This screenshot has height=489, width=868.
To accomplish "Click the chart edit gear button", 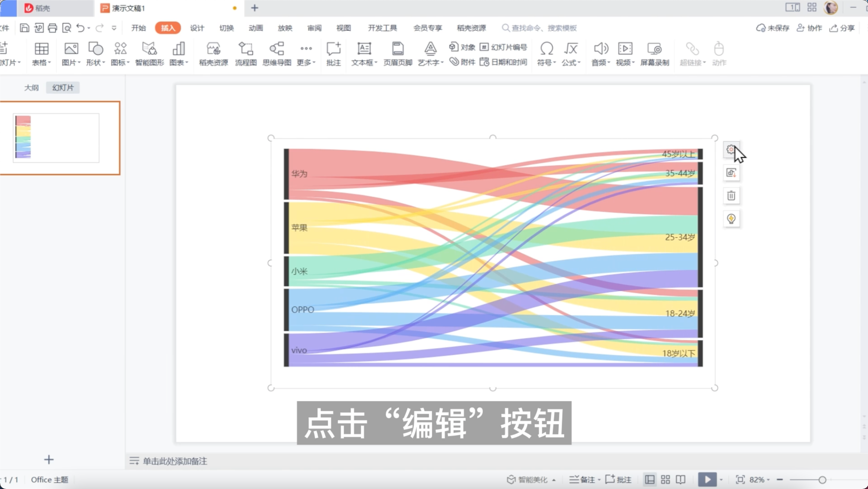I will point(731,149).
